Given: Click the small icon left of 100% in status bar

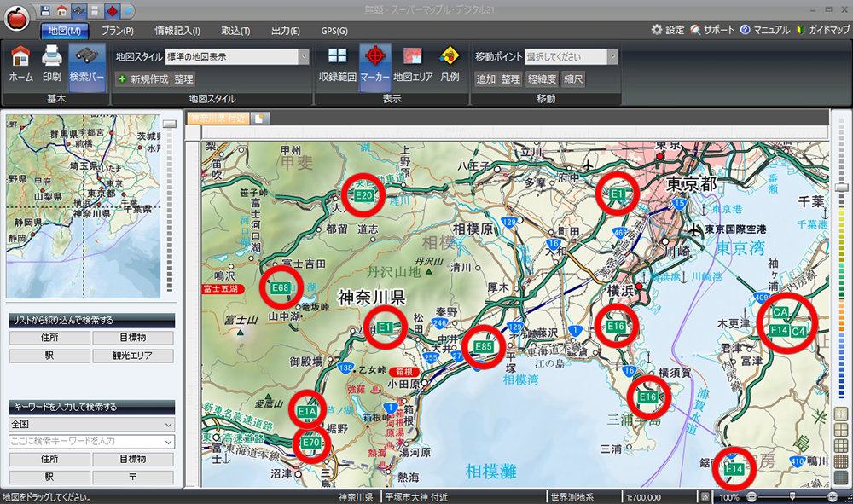Looking at the screenshot, I should [x=705, y=497].
